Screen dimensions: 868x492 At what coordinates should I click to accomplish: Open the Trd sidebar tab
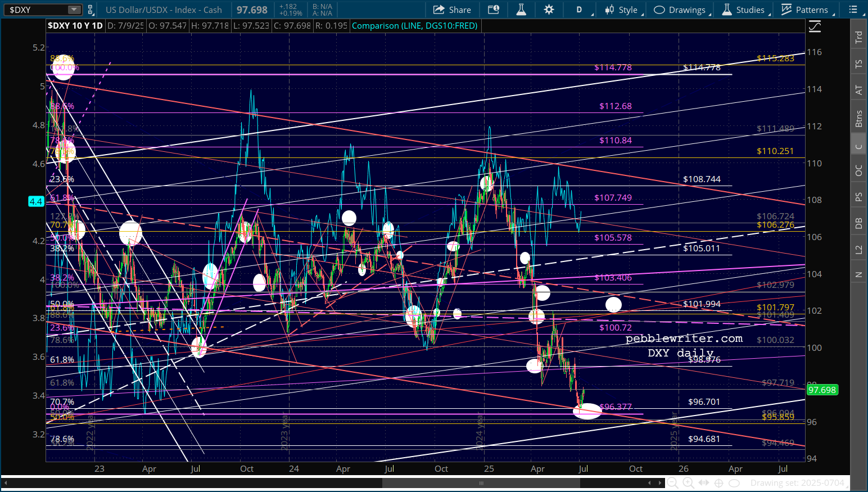click(x=858, y=37)
